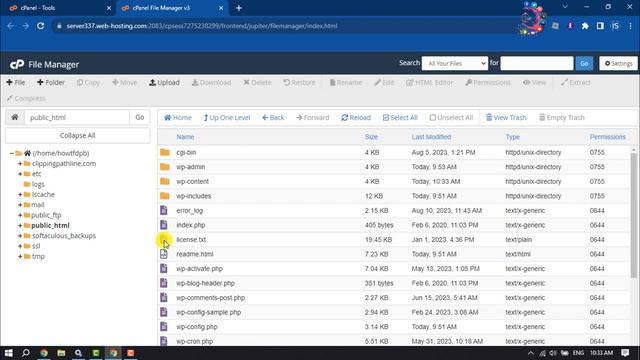Viewport: 640px width, 360px height.
Task: Sort by Permissions column
Action: [x=608, y=137]
